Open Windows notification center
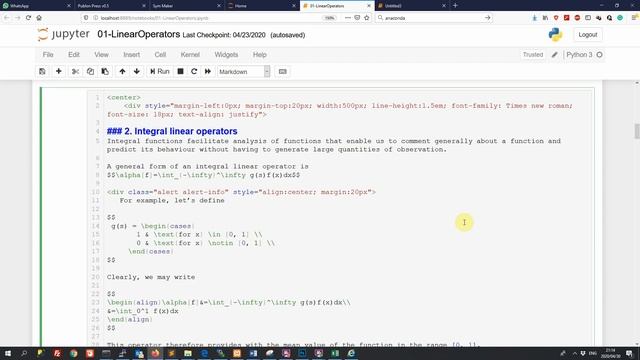The width and height of the screenshot is (640, 360). [630, 353]
